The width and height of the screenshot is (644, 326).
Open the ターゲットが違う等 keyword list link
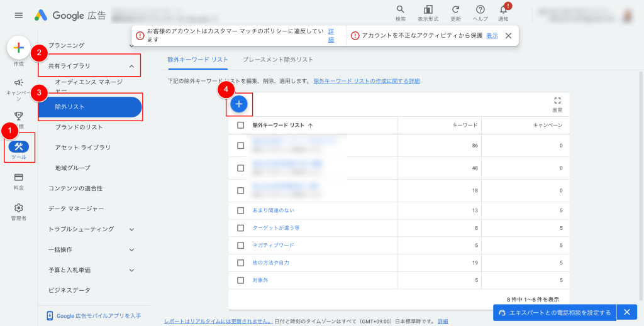(x=275, y=228)
